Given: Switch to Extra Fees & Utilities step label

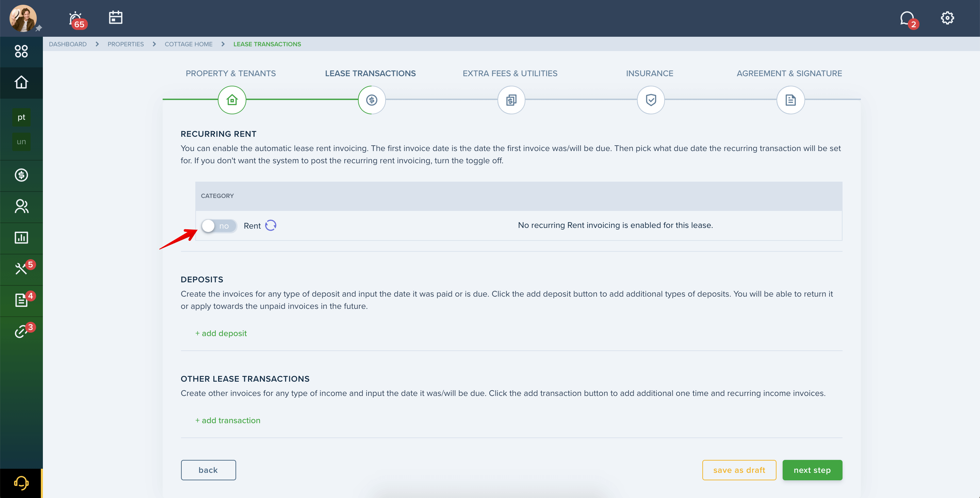Looking at the screenshot, I should click(x=510, y=73).
